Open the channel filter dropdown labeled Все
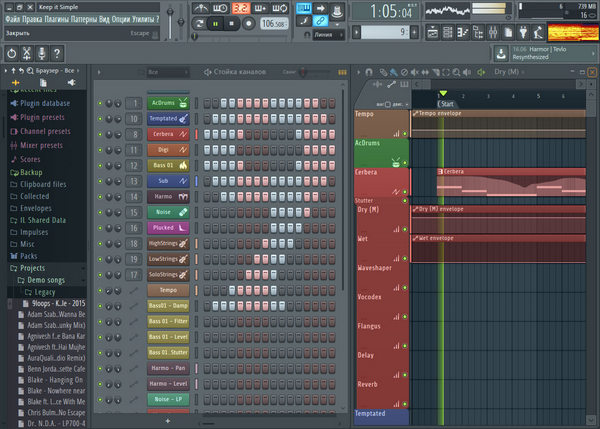 coord(166,72)
